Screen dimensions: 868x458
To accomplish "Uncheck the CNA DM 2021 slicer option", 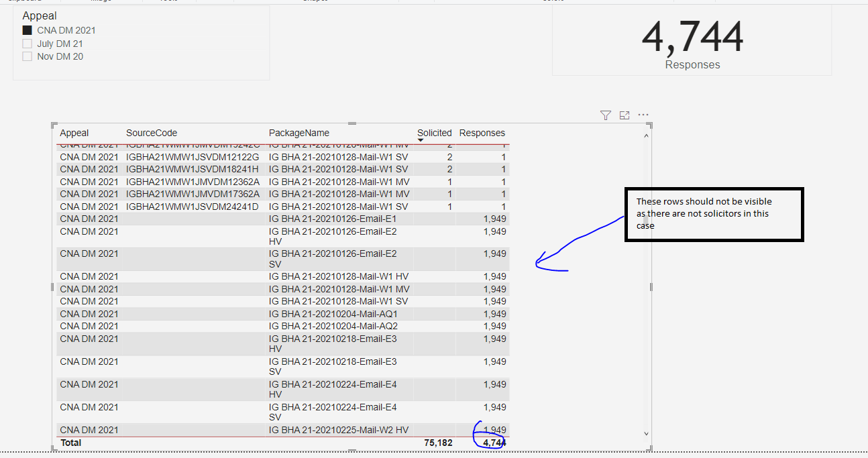I will tap(28, 30).
